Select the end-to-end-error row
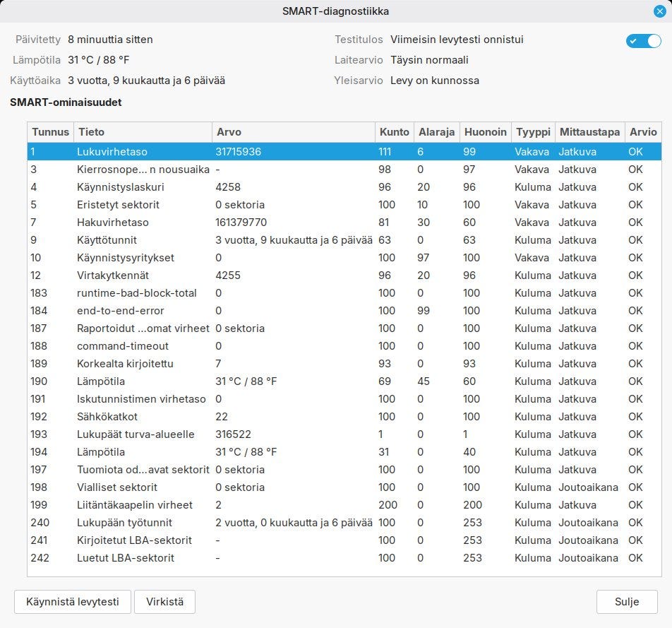The width and height of the screenshot is (672, 628). pyautogui.click(x=344, y=311)
